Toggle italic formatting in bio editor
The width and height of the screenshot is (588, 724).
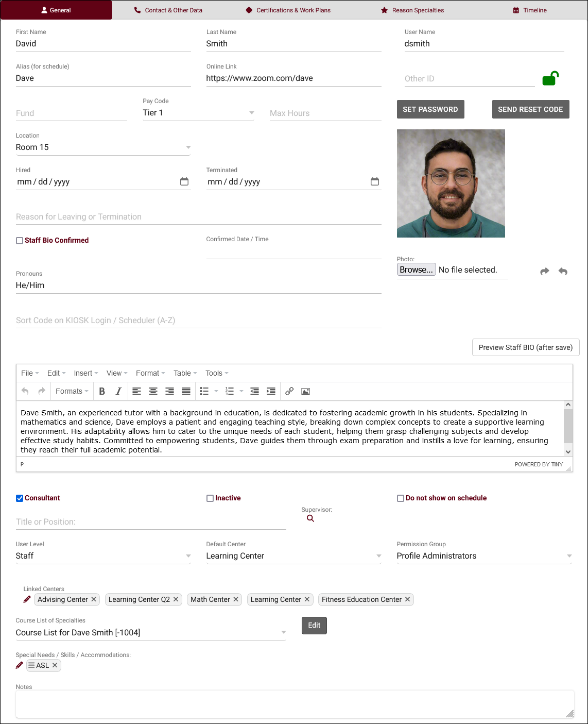pyautogui.click(x=118, y=391)
